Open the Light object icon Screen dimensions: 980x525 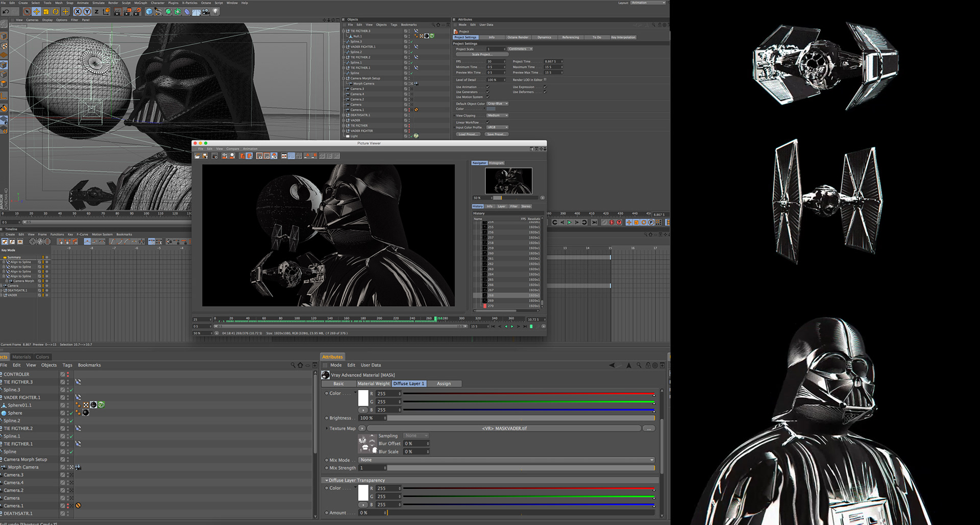(215, 11)
